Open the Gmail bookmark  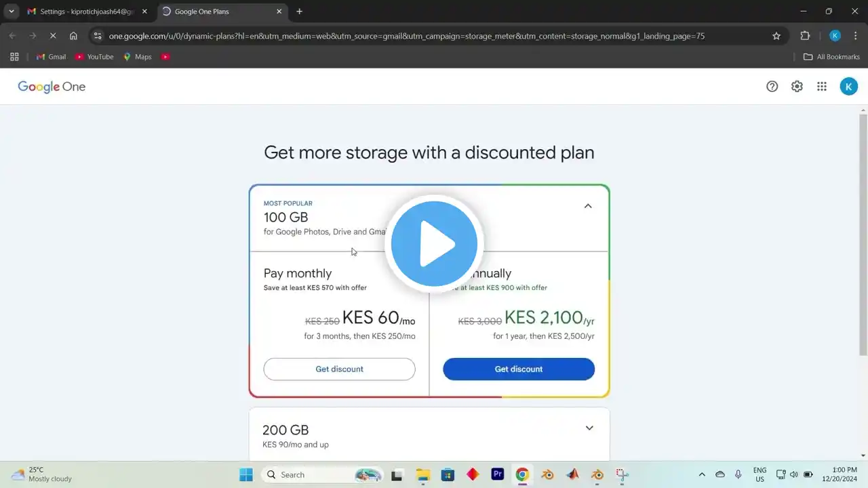point(51,57)
